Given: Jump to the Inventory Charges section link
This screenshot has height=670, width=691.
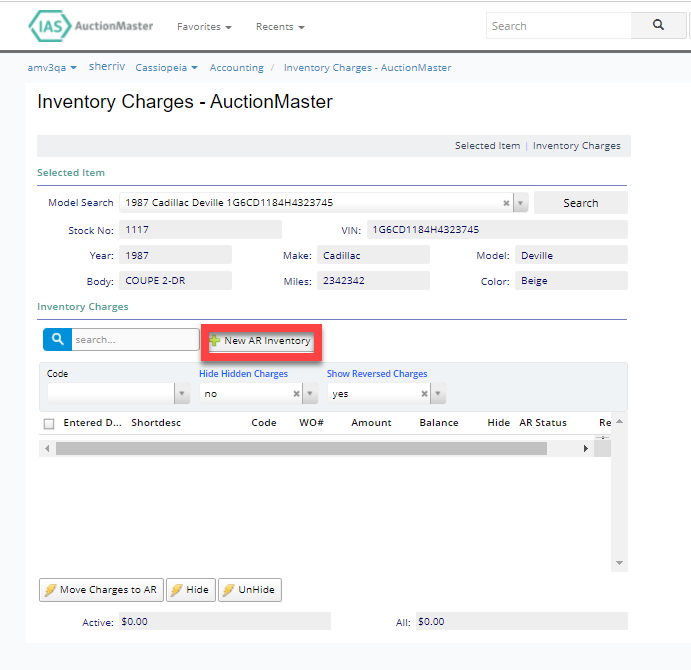Looking at the screenshot, I should [x=576, y=146].
